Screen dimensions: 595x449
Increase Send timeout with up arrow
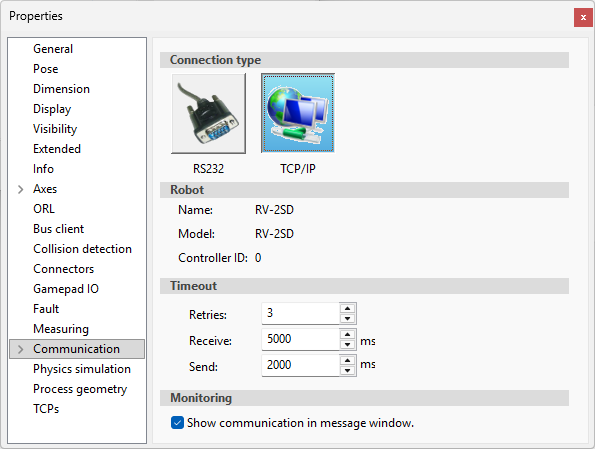[x=348, y=360]
